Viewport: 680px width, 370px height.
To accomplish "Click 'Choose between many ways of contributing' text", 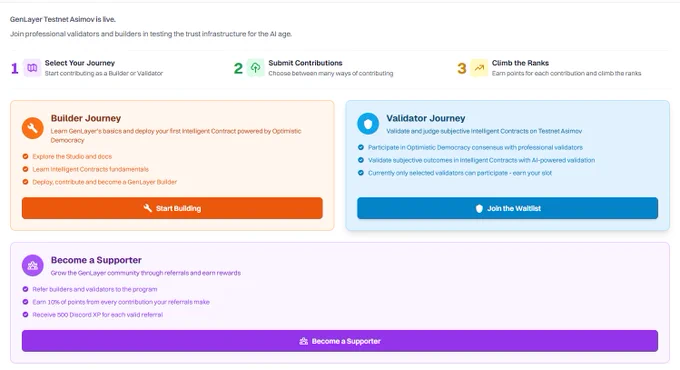I will 331,73.
